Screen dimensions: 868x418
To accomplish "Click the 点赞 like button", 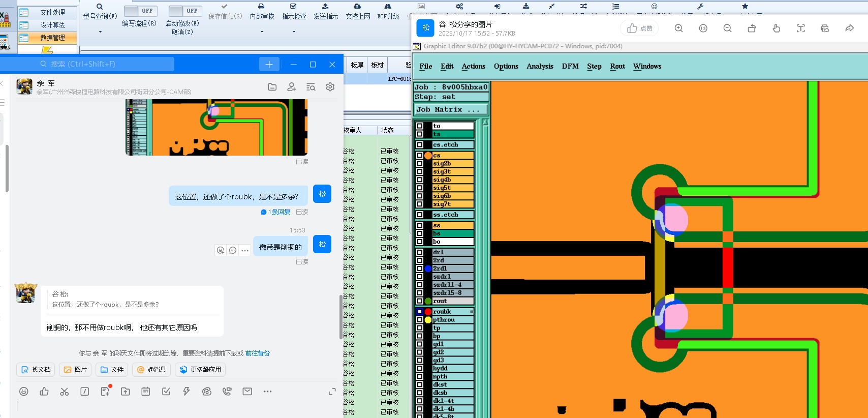I will click(x=639, y=28).
